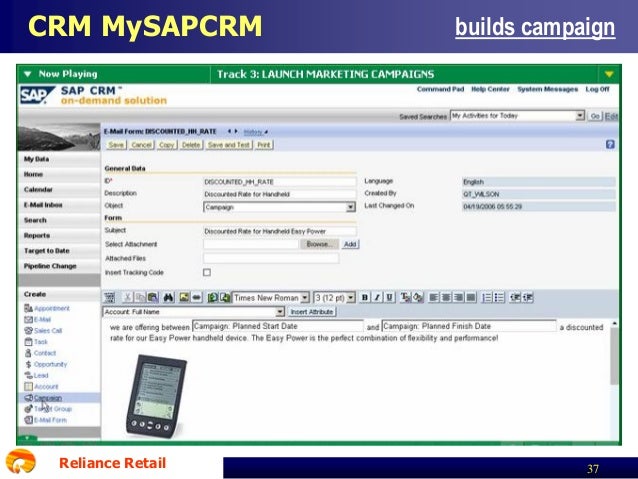Increase text indent
638x479 pixels.
click(x=528, y=297)
